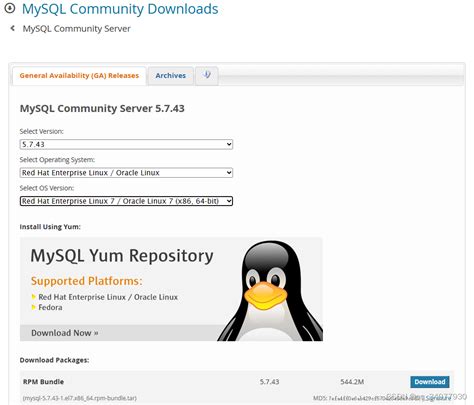This screenshot has height=405, width=474.
Task: Click the back arrow before MySQL Community Server
Action: [x=13, y=28]
